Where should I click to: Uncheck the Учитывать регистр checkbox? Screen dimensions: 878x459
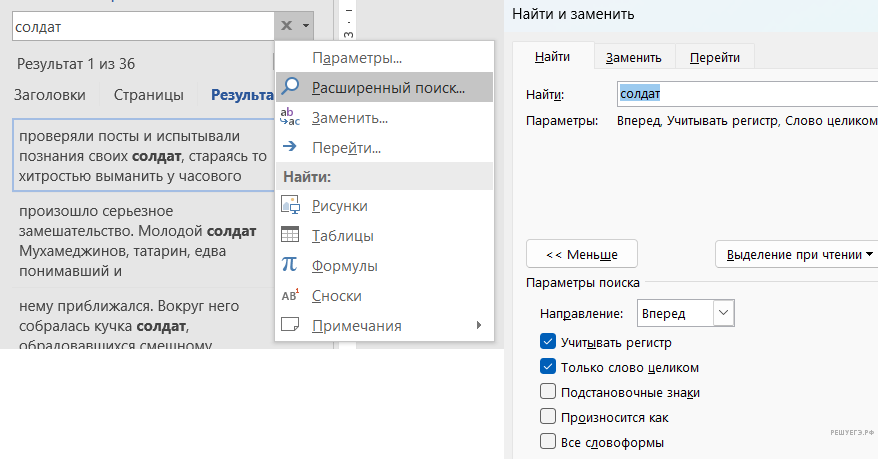(547, 342)
